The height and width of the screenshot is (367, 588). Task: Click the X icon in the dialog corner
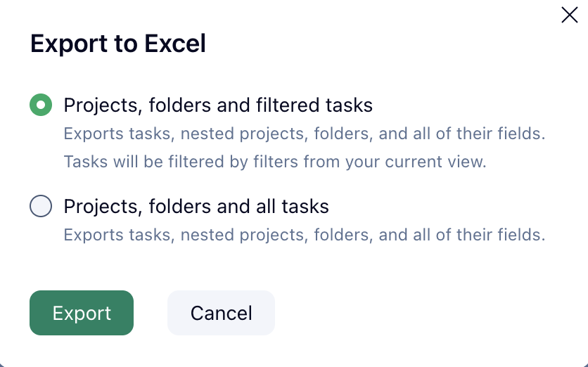click(569, 15)
